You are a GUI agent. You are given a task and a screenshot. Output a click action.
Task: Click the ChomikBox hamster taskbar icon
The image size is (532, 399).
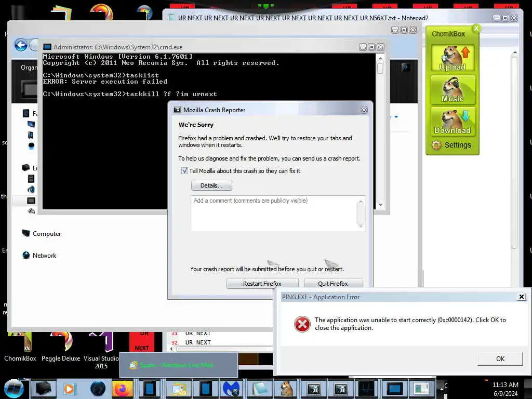pos(287,389)
